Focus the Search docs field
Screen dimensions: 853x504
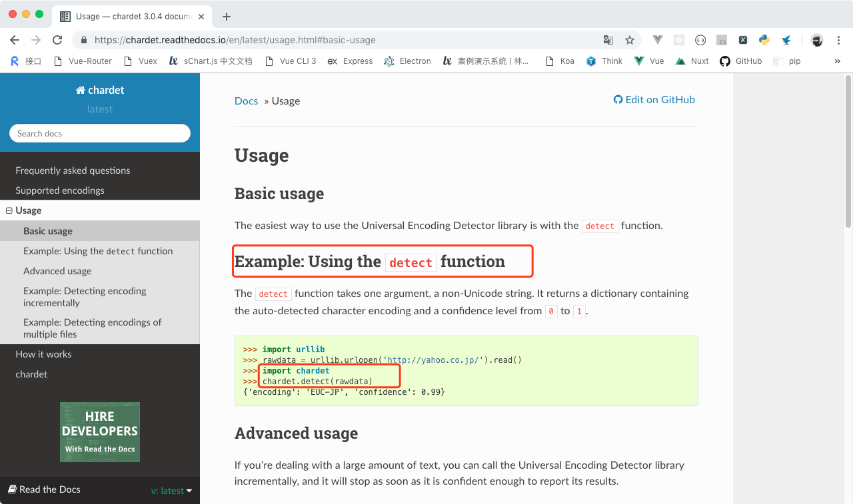pos(100,133)
